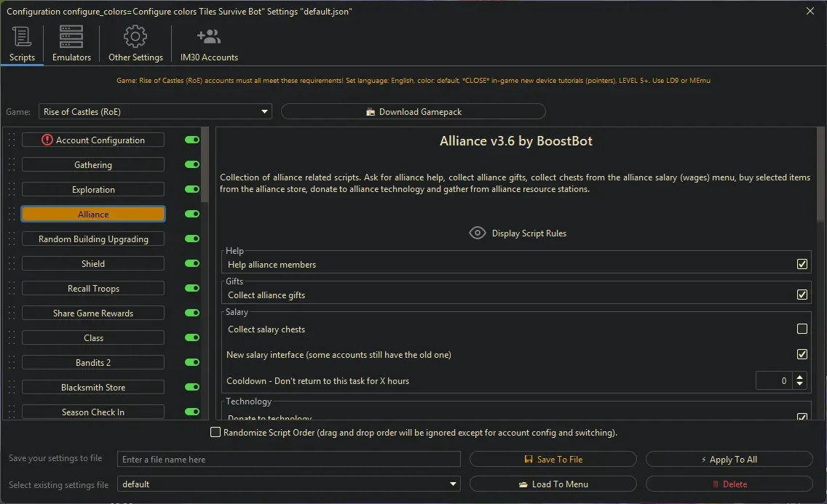827x504 pixels.
Task: Select the Exploration script
Action: [x=93, y=190]
